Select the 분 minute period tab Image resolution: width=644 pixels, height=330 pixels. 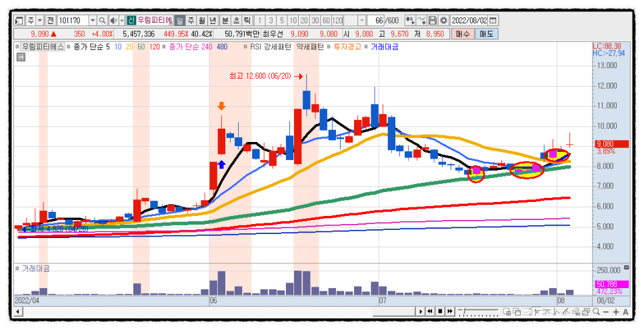pyautogui.click(x=225, y=20)
